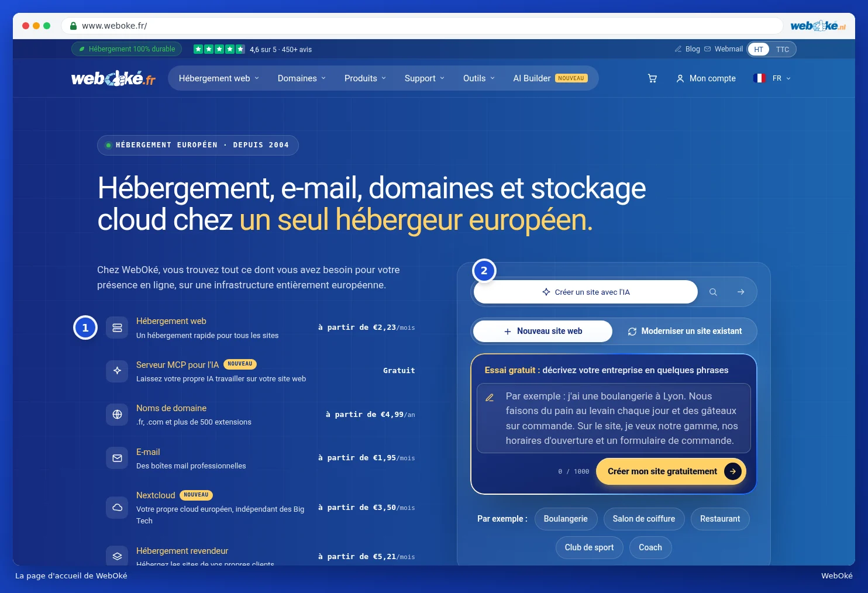Select Moderniser un site existant option
The height and width of the screenshot is (593, 868).
[x=685, y=331]
